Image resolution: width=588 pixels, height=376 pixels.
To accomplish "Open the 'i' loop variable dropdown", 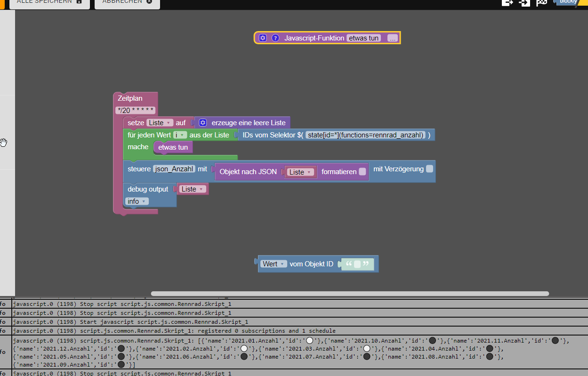I will tap(180, 135).
